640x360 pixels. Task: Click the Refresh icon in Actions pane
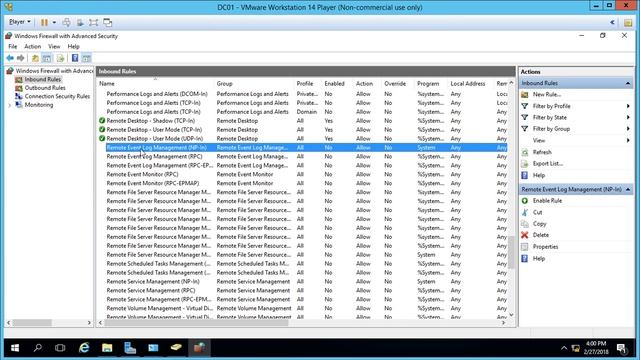point(525,152)
